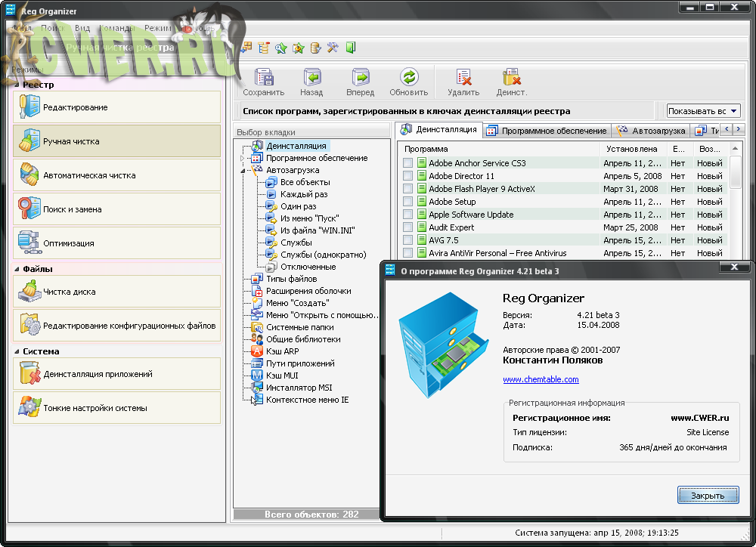Switch to the Автозагрузка tab
Image resolution: width=756 pixels, height=547 pixels.
tap(652, 131)
